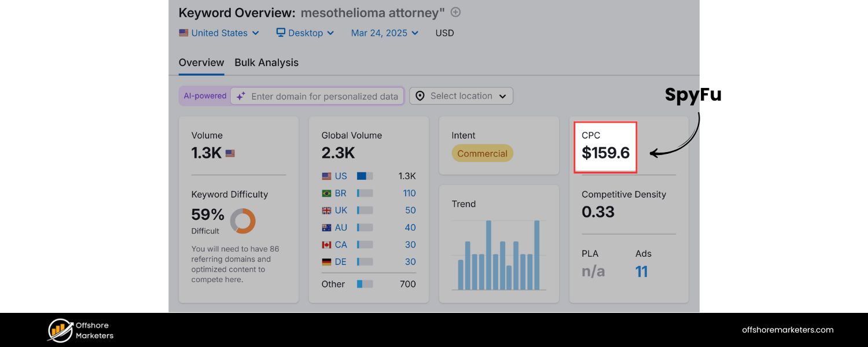The height and width of the screenshot is (347, 868).
Task: Expand the Select location dropdown
Action: point(461,96)
